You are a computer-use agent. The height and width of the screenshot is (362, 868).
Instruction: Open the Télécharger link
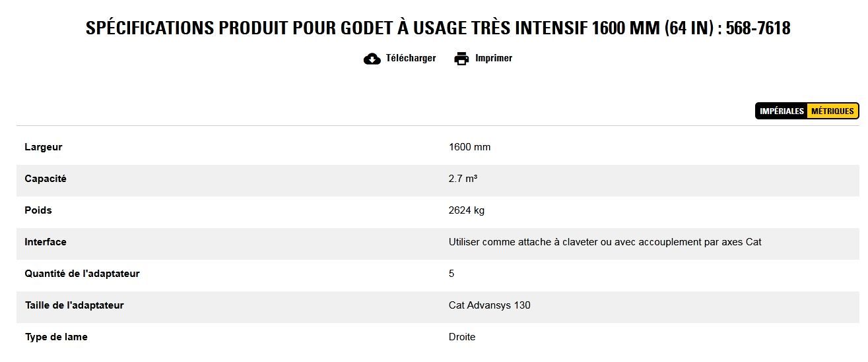411,58
